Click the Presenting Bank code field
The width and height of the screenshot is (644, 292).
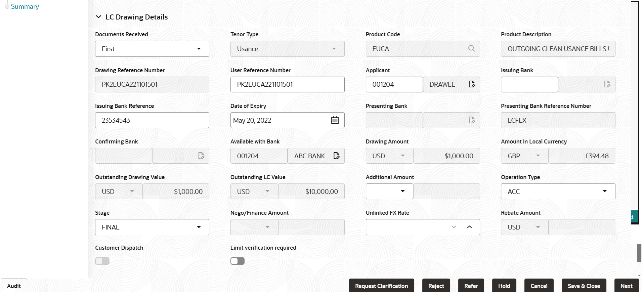(x=394, y=120)
